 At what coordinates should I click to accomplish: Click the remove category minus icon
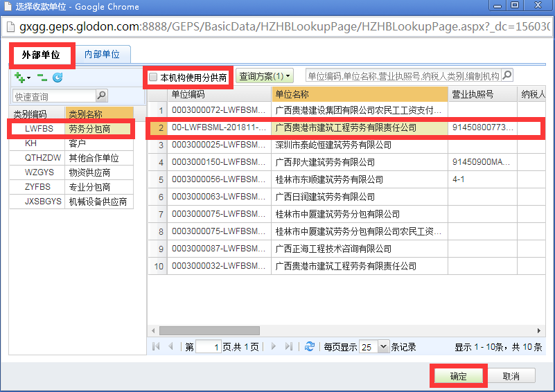coord(42,78)
